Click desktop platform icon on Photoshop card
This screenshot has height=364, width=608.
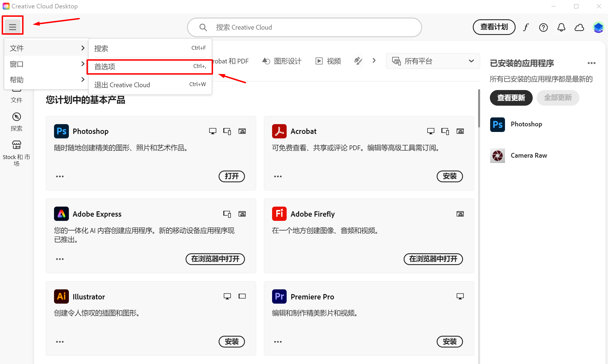(213, 131)
